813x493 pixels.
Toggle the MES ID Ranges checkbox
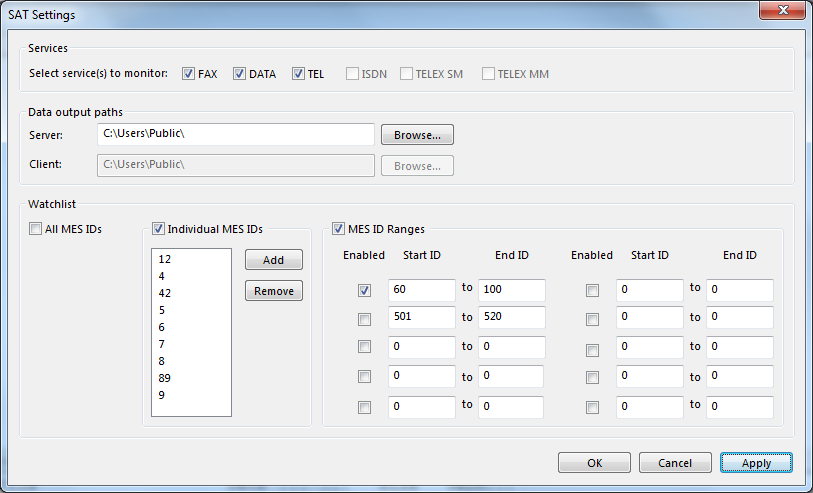(338, 229)
